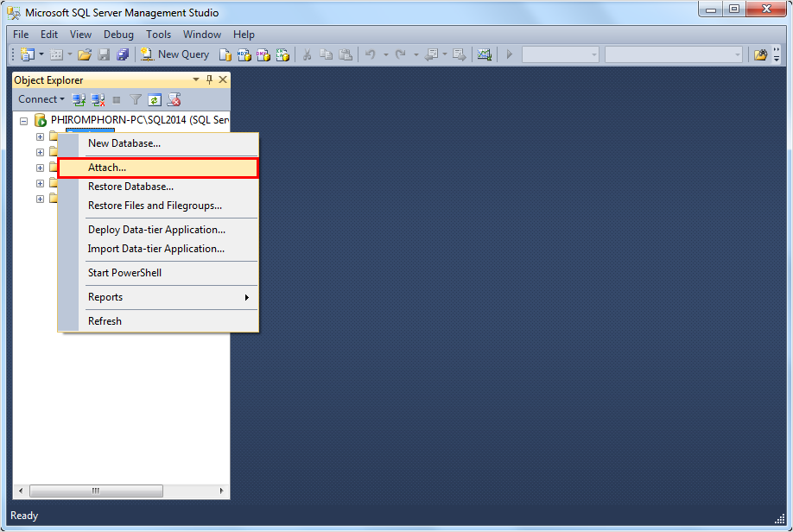Open the File menu

coord(21,35)
